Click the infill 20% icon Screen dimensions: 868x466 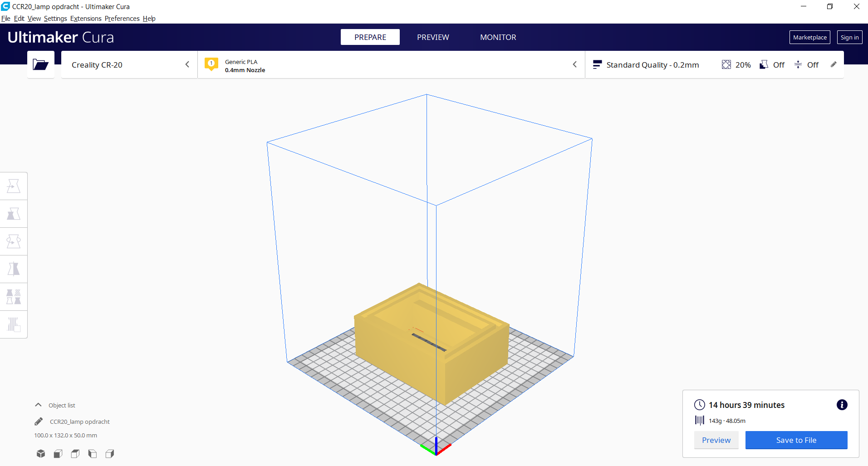click(x=726, y=65)
